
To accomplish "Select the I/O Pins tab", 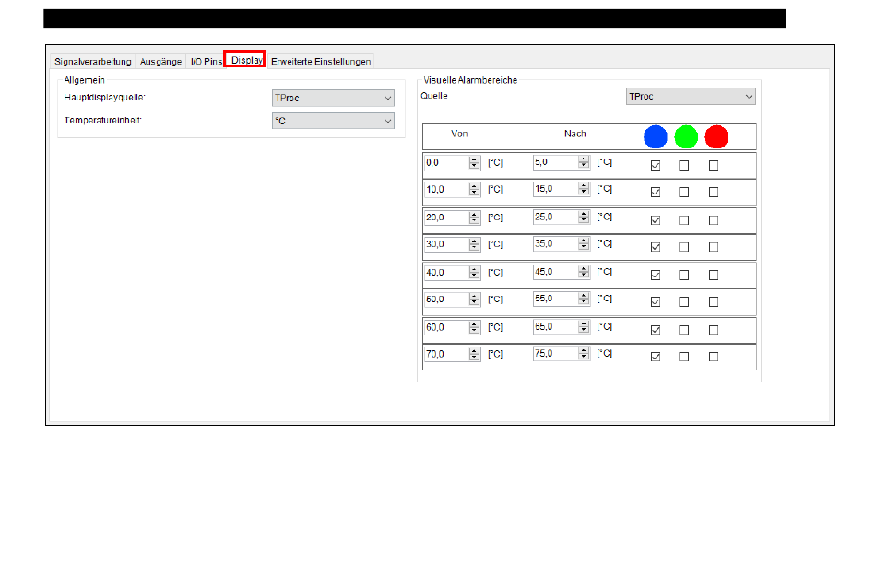I will (x=206, y=62).
